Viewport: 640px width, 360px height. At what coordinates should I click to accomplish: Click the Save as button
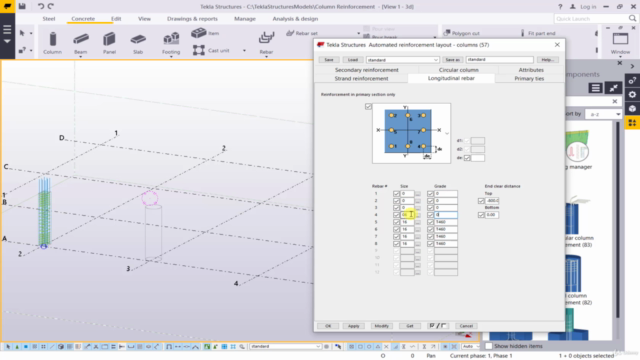[452, 60]
